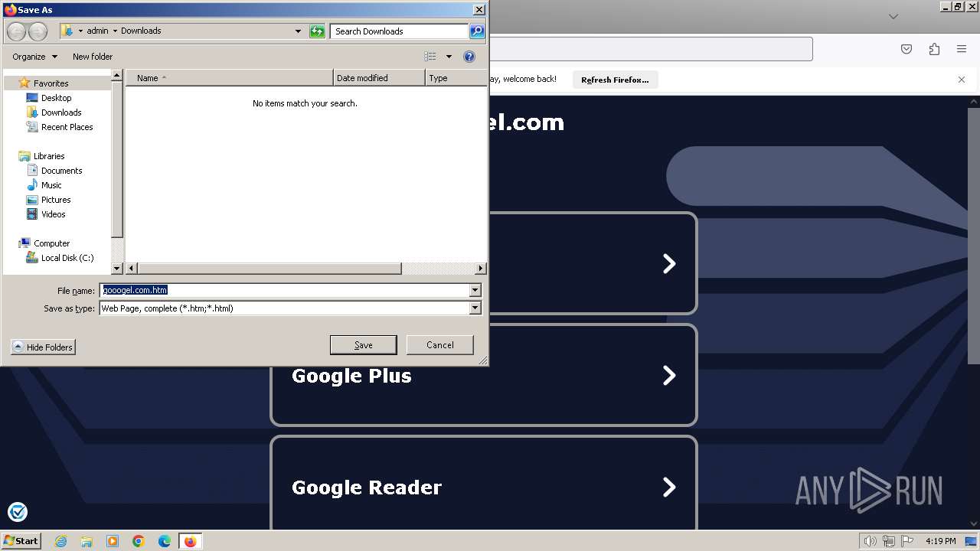The height and width of the screenshot is (551, 980).
Task: Select Downloads in Favorites
Action: pos(61,112)
